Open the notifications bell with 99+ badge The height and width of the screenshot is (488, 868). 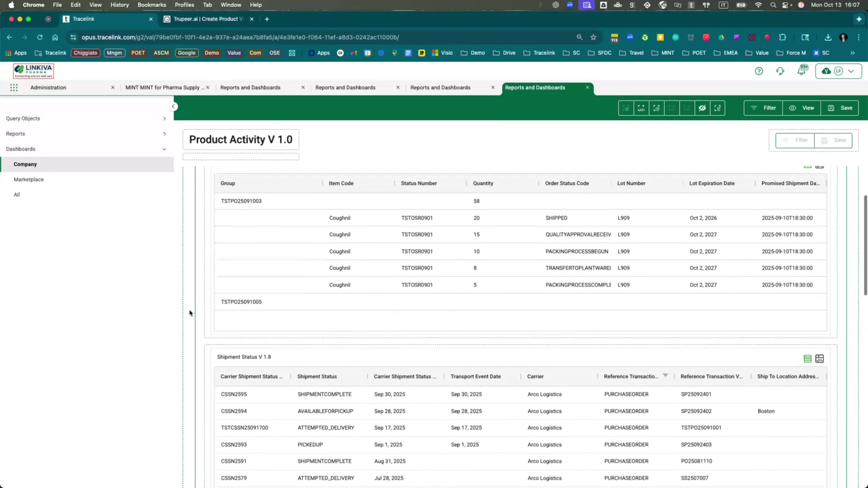tap(802, 71)
